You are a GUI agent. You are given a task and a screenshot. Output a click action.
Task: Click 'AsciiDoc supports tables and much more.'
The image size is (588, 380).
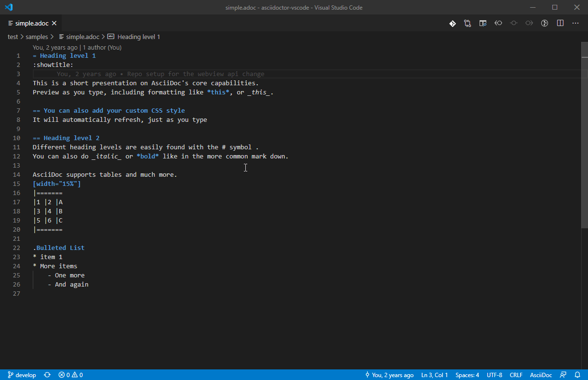(x=105, y=175)
